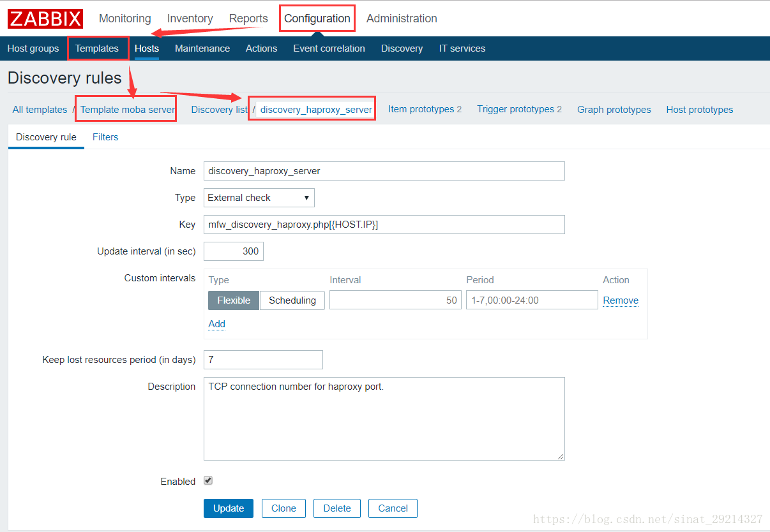Select the Discovery rule tab
This screenshot has height=532, width=770.
pyautogui.click(x=46, y=137)
